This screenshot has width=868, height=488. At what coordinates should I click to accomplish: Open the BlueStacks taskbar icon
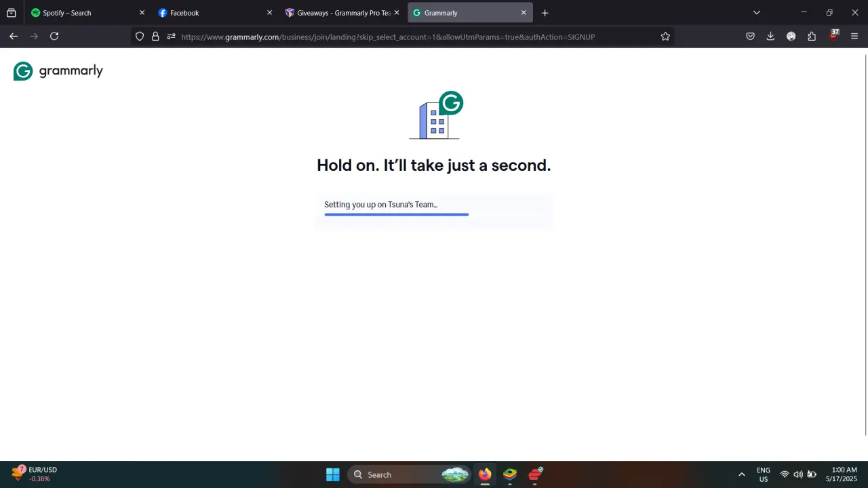coord(510,474)
